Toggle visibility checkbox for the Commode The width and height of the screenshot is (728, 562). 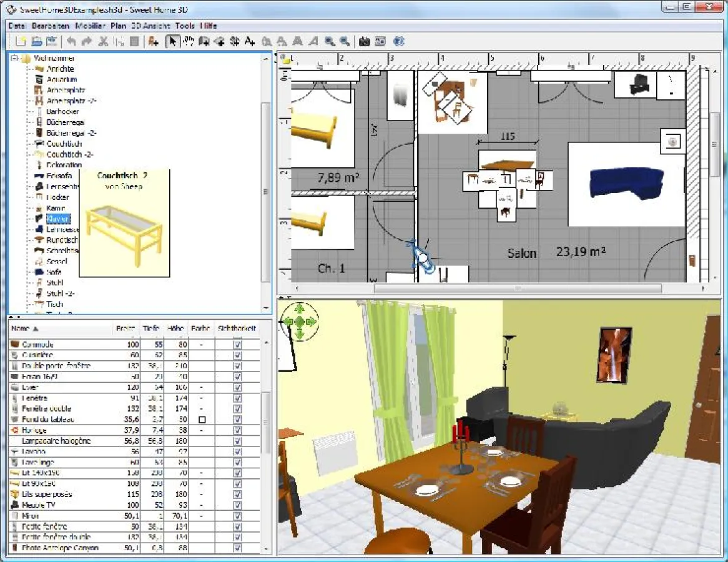pyautogui.click(x=238, y=344)
